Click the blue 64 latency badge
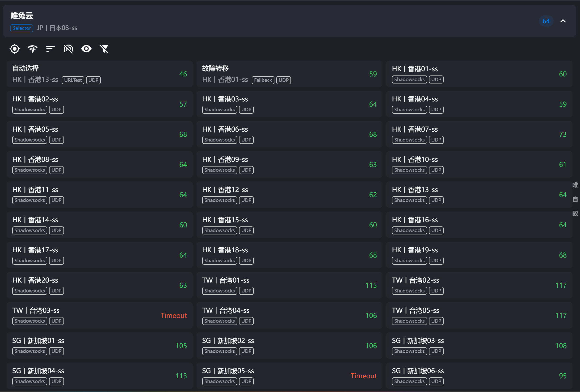Screen dimensions: 580x392 point(546,21)
